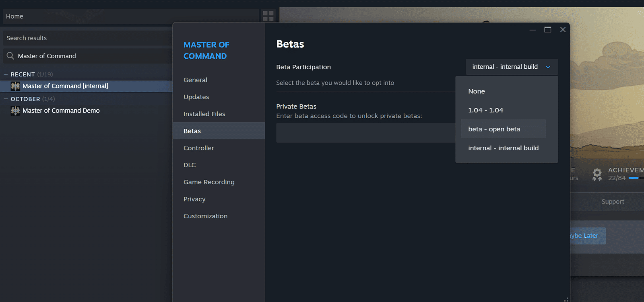Close the properties window
The width and height of the screenshot is (644, 302).
563,30
